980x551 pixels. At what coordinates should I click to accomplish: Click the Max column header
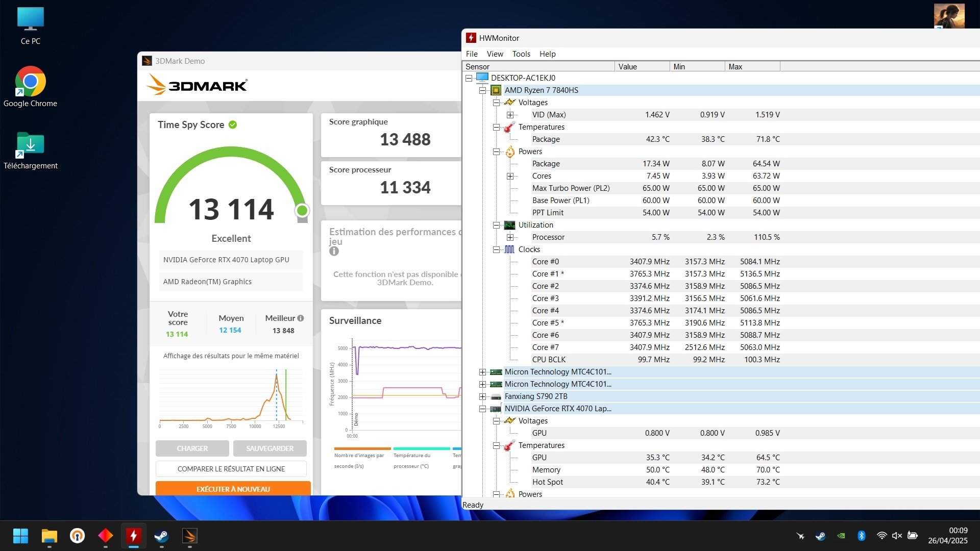click(752, 66)
